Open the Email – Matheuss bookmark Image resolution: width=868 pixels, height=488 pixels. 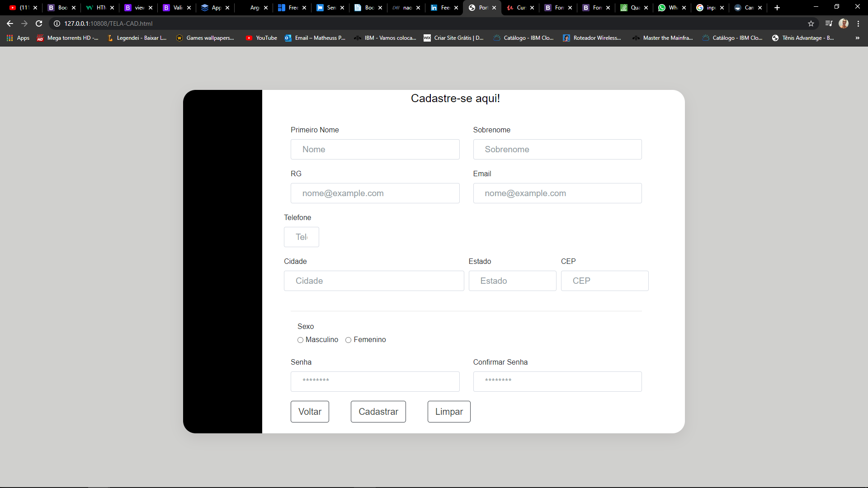[x=315, y=38]
